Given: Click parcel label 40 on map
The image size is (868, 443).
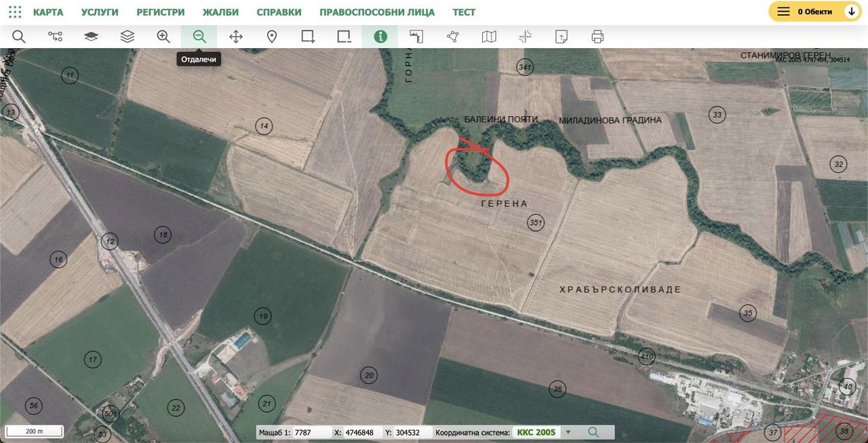Looking at the screenshot, I should (847, 387).
